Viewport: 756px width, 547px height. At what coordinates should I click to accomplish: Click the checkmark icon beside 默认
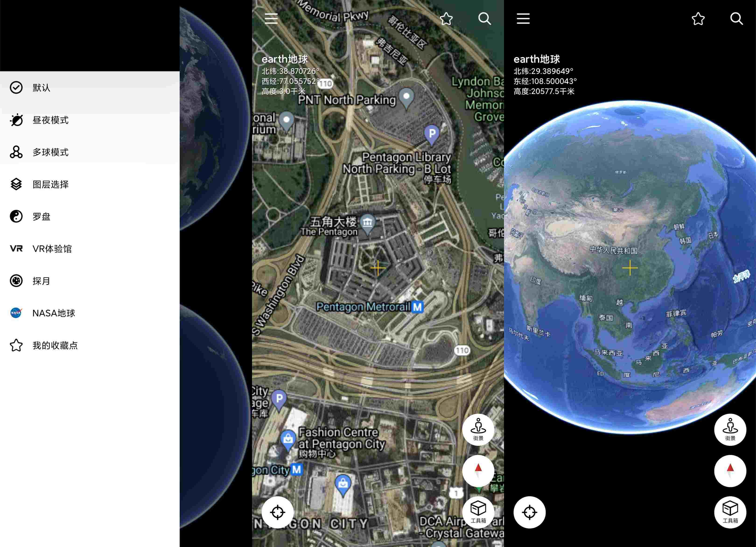[16, 88]
